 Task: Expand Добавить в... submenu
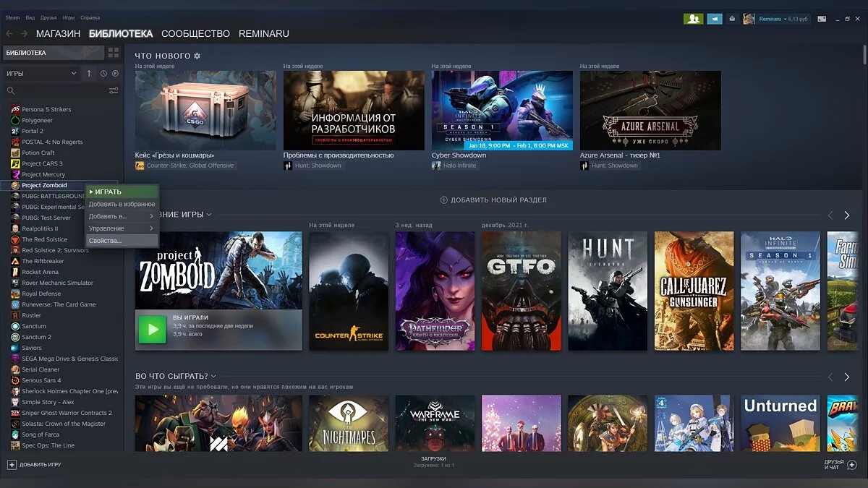(x=122, y=216)
